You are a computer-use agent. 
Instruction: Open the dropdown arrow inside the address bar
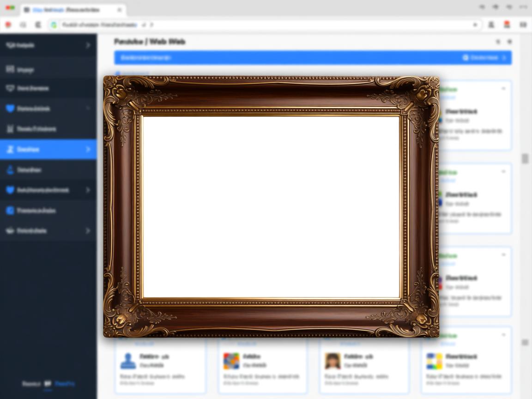(x=475, y=24)
